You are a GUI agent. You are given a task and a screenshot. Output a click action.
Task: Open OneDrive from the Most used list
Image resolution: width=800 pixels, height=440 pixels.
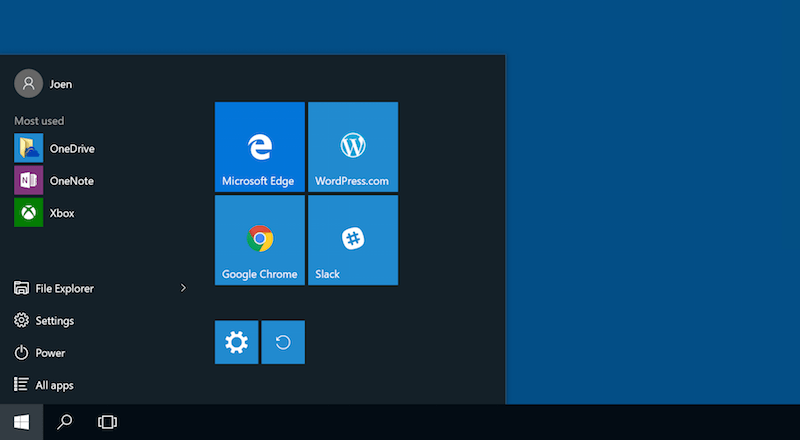click(x=55, y=148)
